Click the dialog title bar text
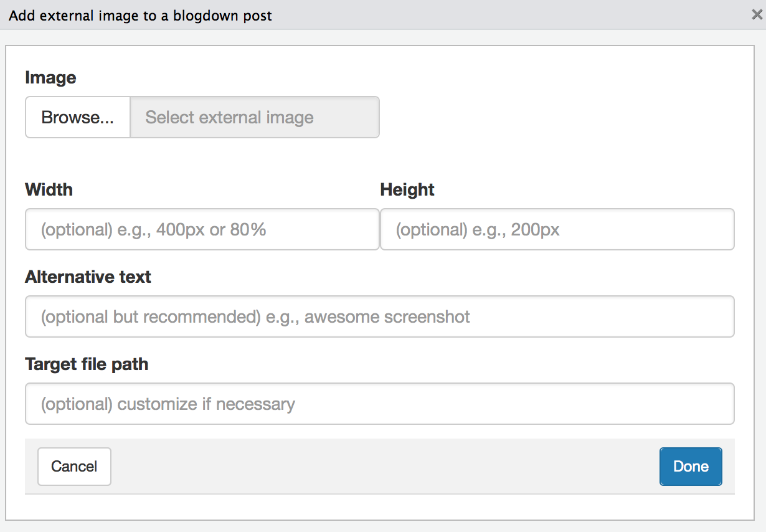This screenshot has width=766, height=532. click(139, 15)
